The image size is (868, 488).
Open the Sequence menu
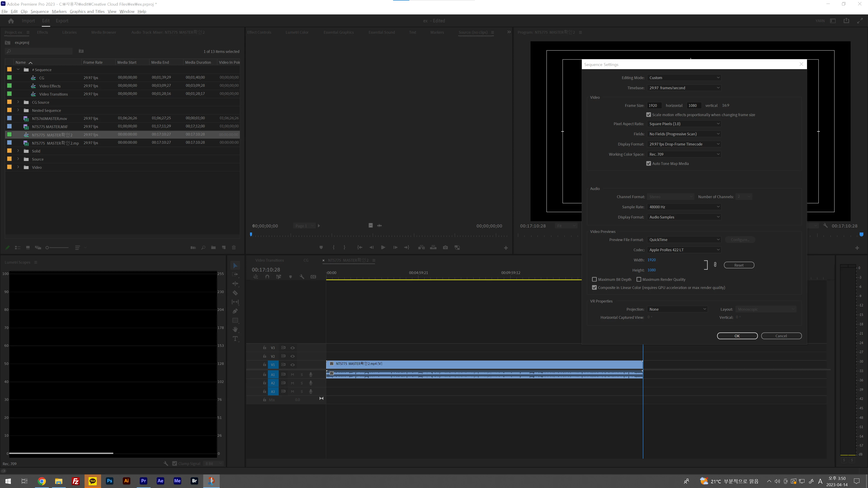click(39, 12)
